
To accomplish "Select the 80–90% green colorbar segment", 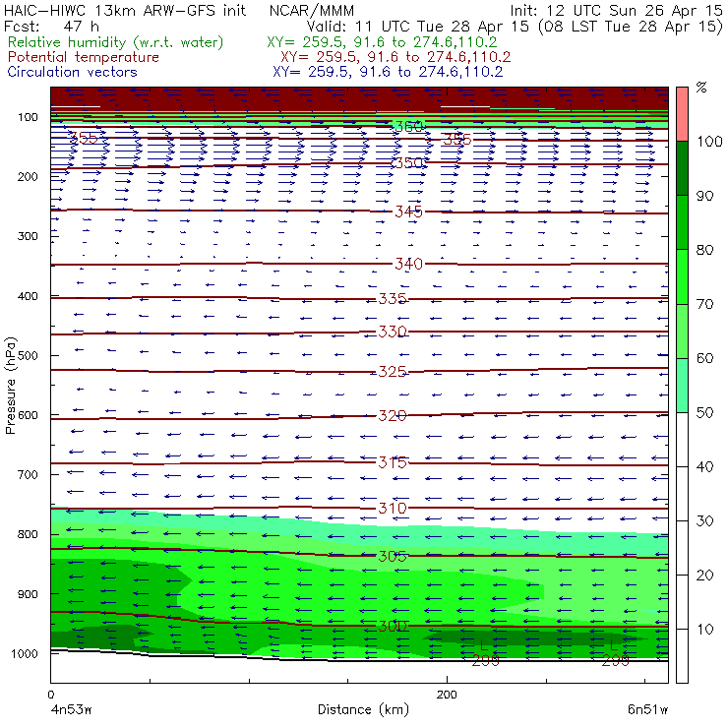I will pos(682,222).
